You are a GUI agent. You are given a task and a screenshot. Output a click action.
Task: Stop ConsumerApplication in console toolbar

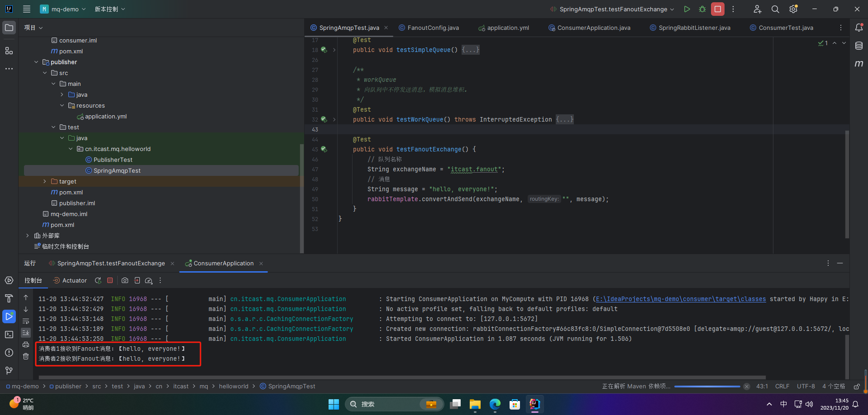pyautogui.click(x=110, y=280)
